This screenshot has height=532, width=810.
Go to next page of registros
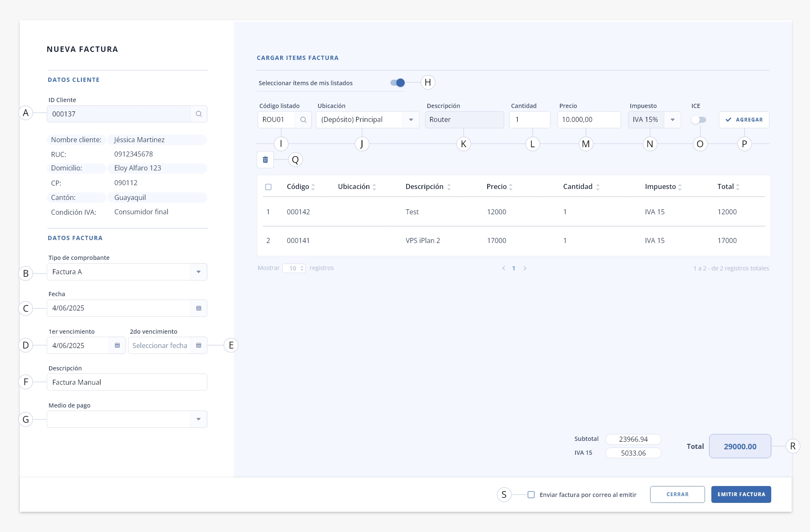coord(525,268)
